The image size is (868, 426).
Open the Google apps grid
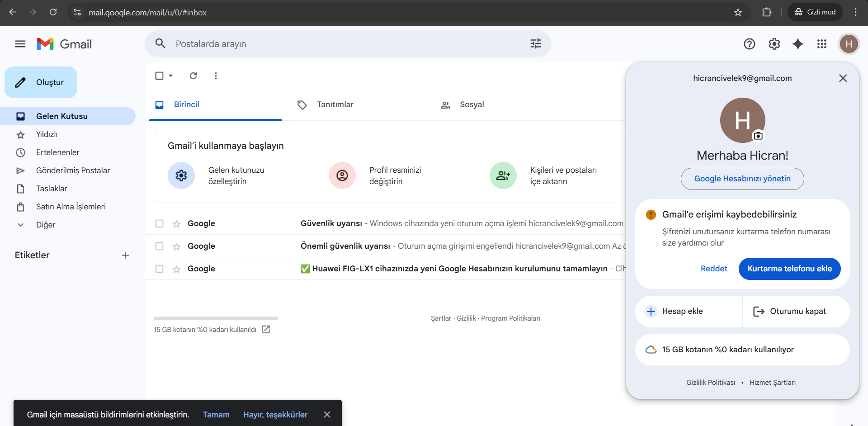coord(822,44)
